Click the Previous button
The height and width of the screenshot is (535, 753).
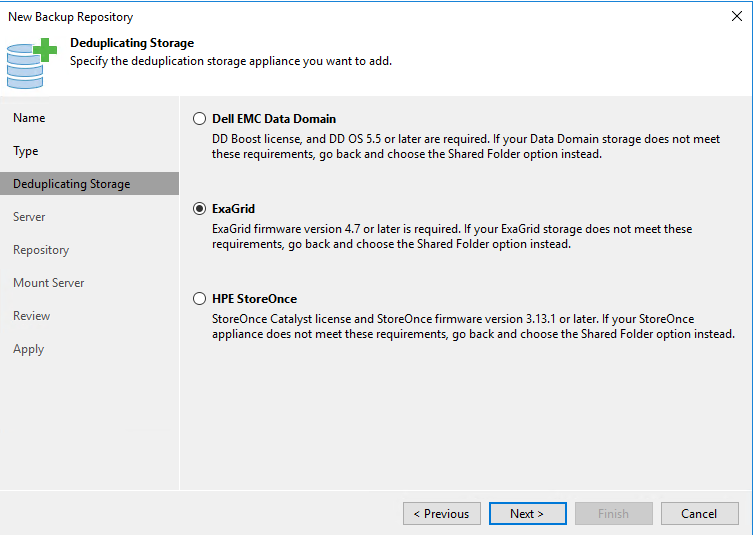point(442,514)
